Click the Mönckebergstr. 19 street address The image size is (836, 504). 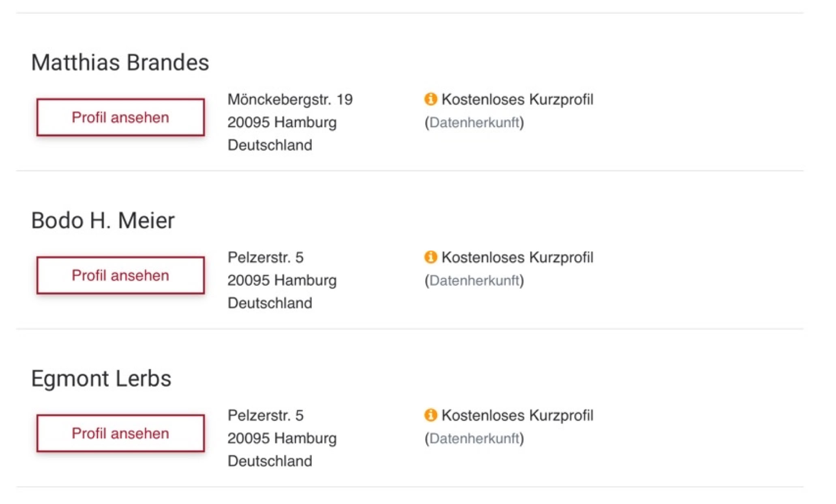pos(290,99)
